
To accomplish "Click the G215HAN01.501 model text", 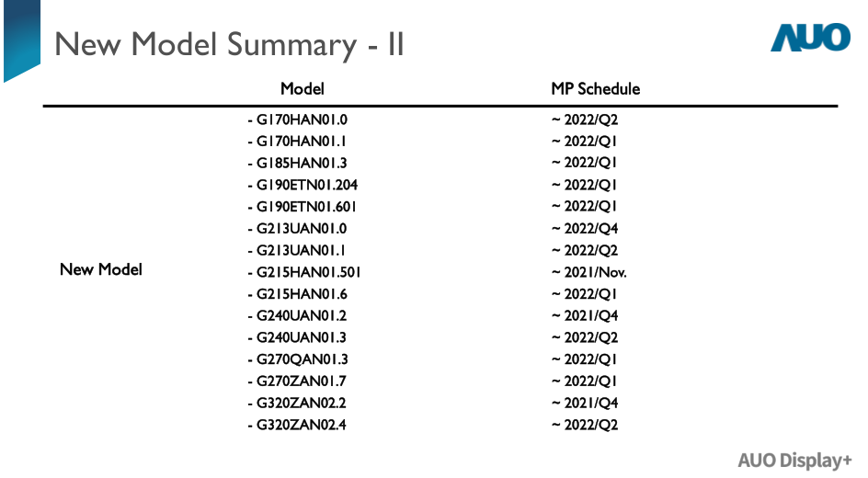I will (304, 272).
